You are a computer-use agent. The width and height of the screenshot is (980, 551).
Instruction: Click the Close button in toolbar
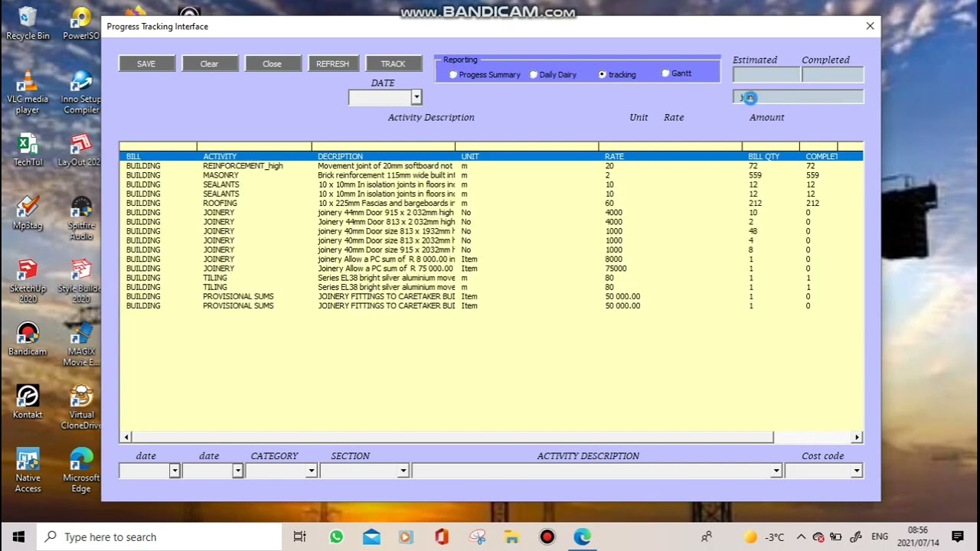click(x=273, y=64)
